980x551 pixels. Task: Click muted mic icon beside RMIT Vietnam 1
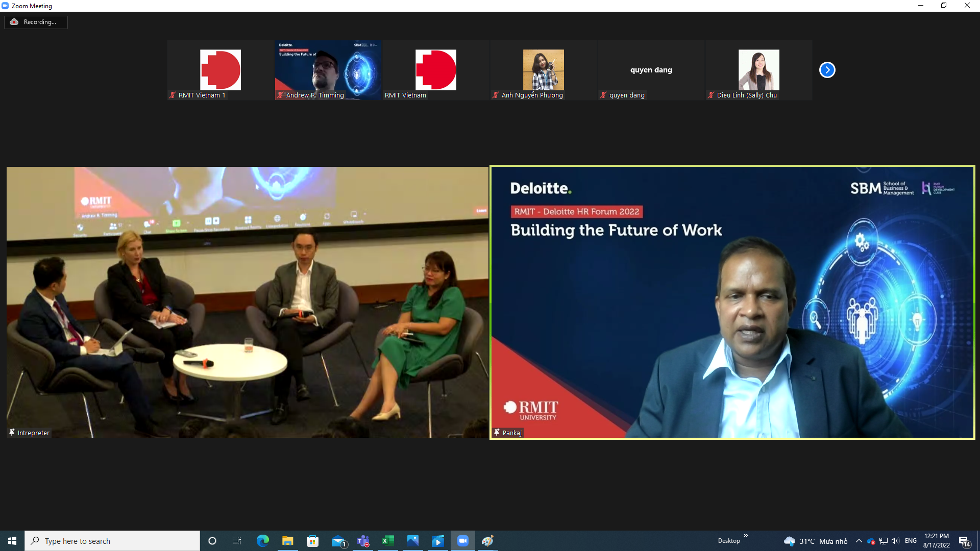pyautogui.click(x=173, y=95)
